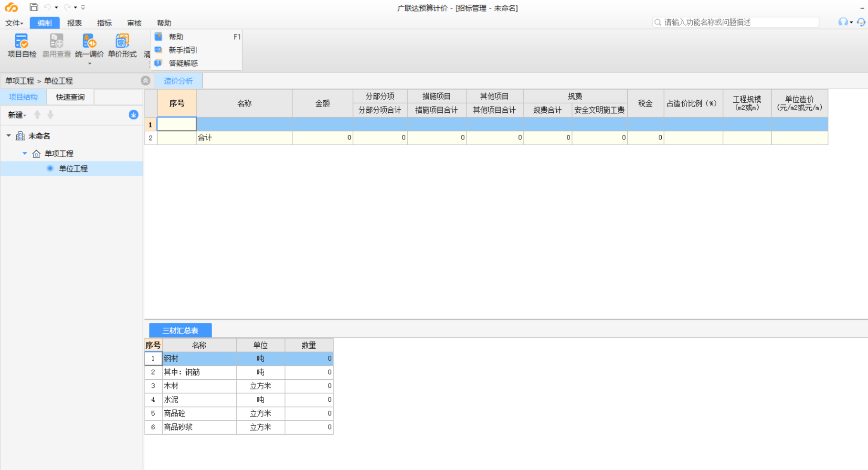Click the 统一调价 toolbar icon

[89, 46]
